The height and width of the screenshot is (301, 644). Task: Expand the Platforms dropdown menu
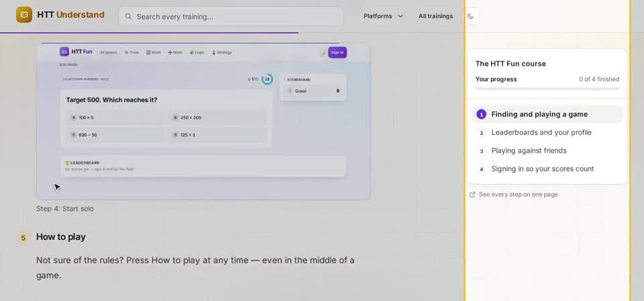(383, 16)
